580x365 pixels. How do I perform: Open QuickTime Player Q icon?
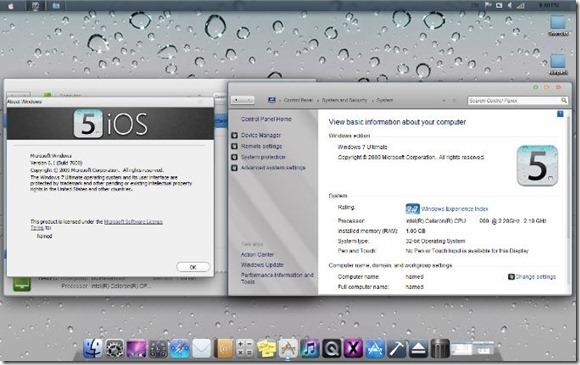[331, 349]
